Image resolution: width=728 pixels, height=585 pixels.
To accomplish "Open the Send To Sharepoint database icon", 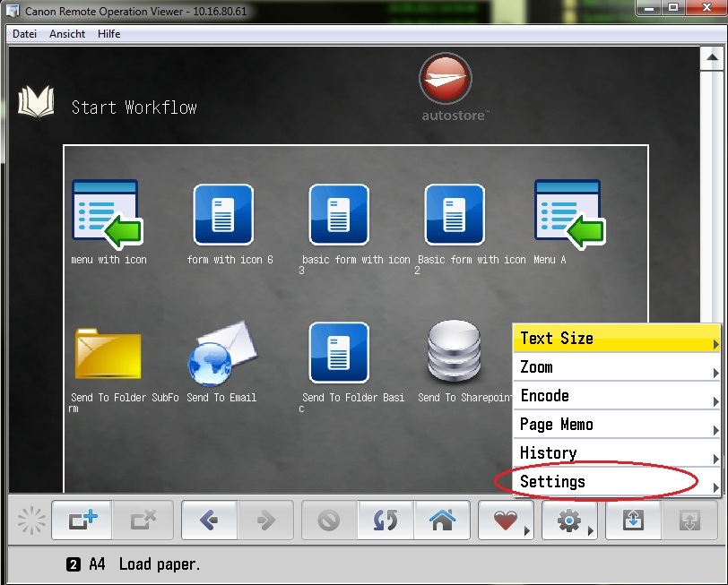I will click(x=454, y=352).
